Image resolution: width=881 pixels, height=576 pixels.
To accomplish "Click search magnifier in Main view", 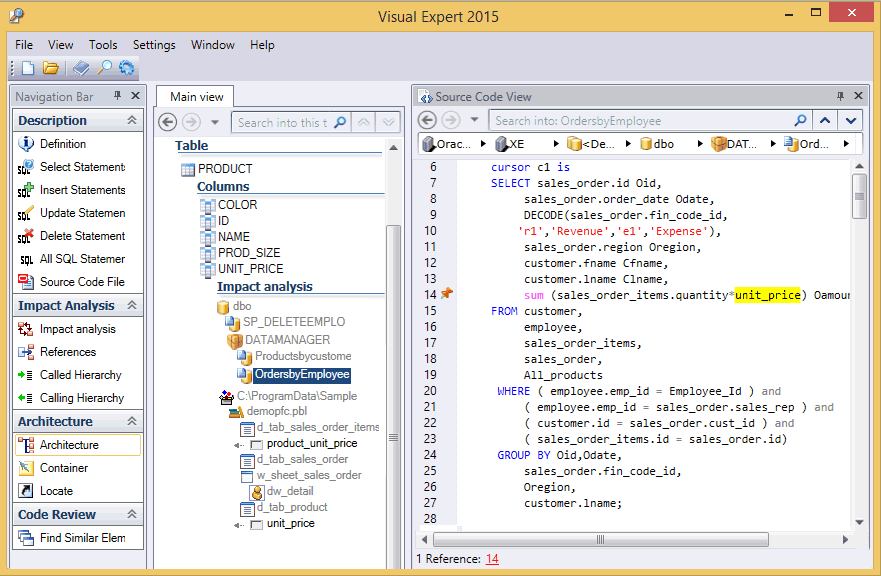I will (340, 122).
